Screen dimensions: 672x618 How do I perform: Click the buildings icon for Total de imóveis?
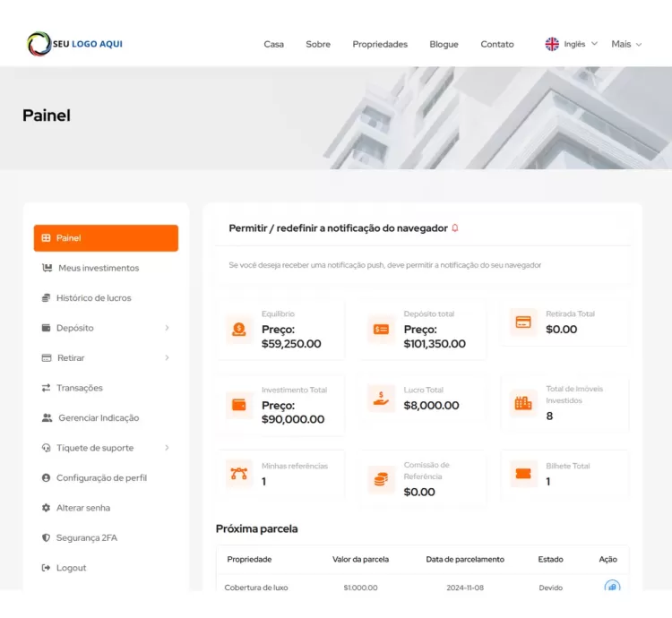point(523,404)
